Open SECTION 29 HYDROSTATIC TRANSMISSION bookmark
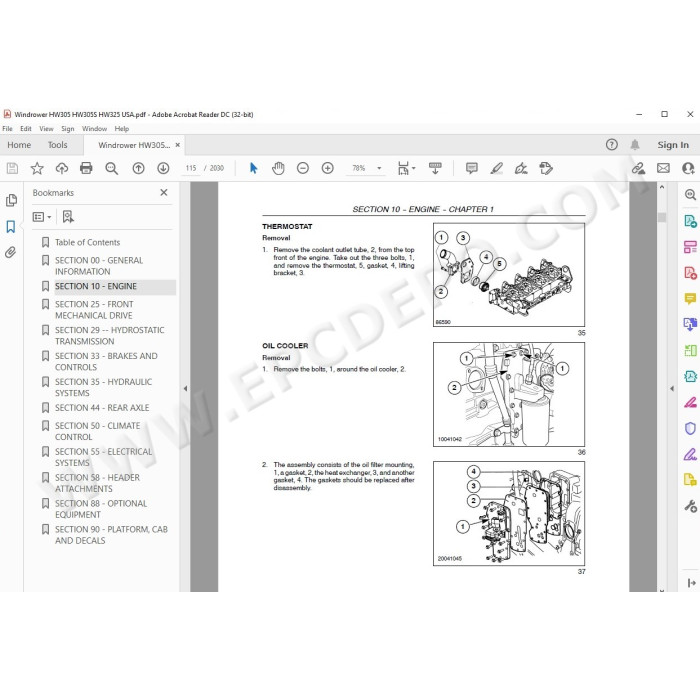The width and height of the screenshot is (700, 700). pyautogui.click(x=110, y=336)
